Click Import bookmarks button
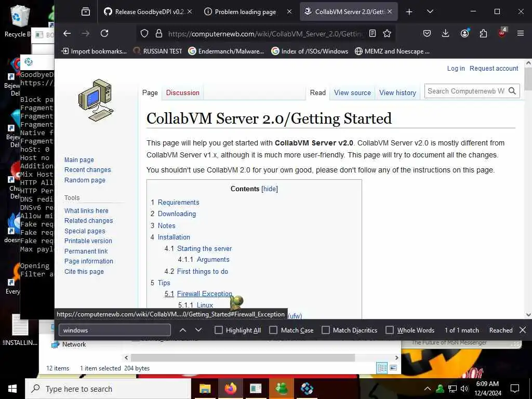Image resolution: width=532 pixels, height=399 pixels. point(94,51)
